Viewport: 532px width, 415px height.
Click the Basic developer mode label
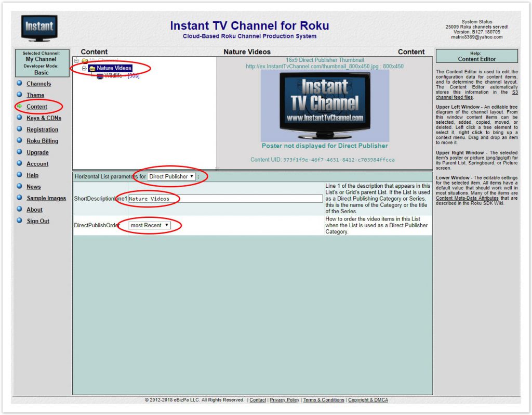pos(42,73)
